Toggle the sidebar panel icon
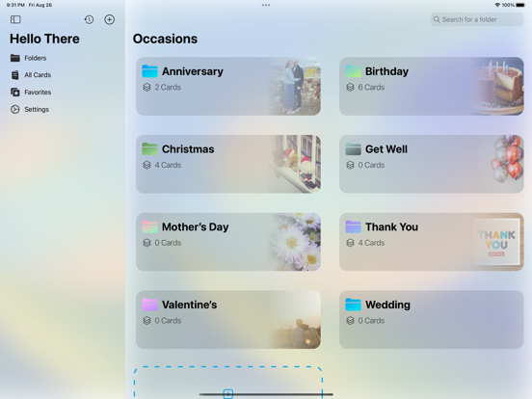The width and height of the screenshot is (532, 399). coord(15,19)
